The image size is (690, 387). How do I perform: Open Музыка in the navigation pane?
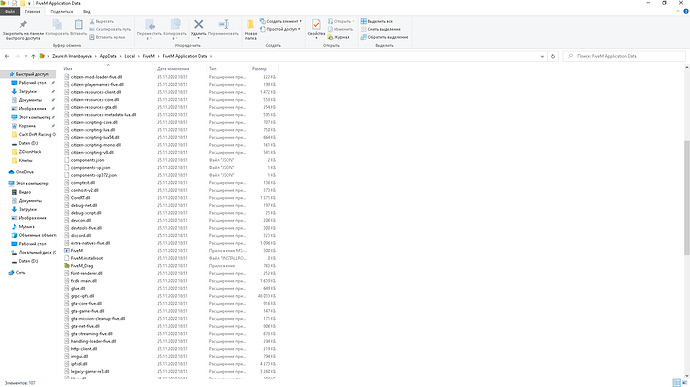tap(26, 227)
